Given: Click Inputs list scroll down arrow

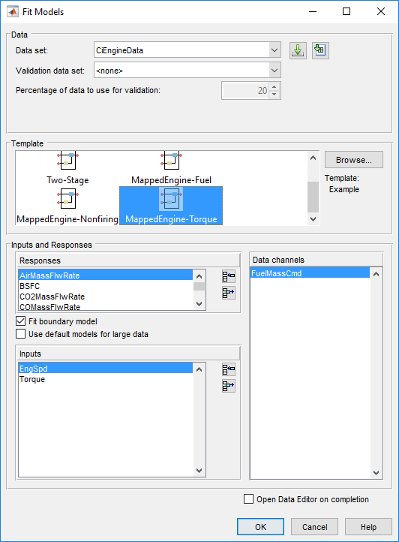Looking at the screenshot, I should 199,470.
